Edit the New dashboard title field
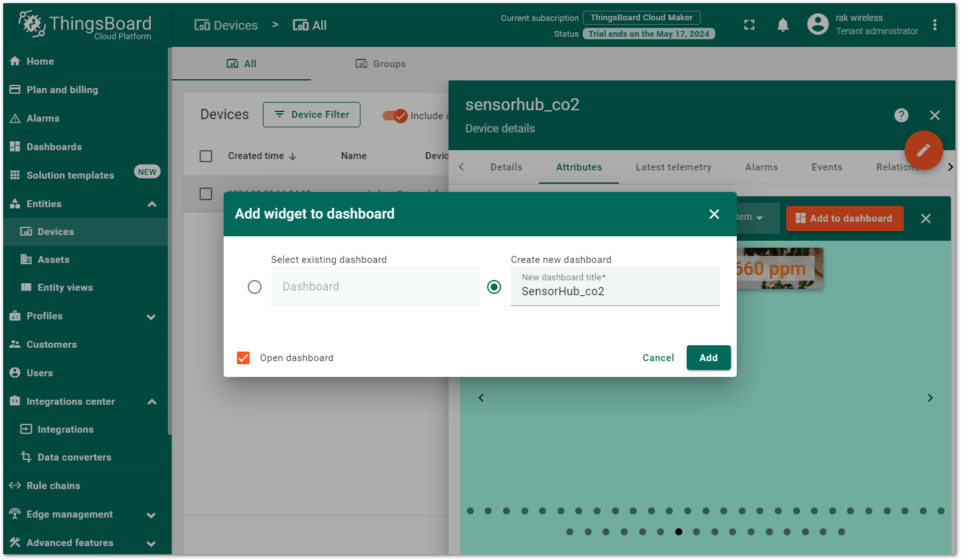Screen dimensions: 961x560 coord(615,287)
